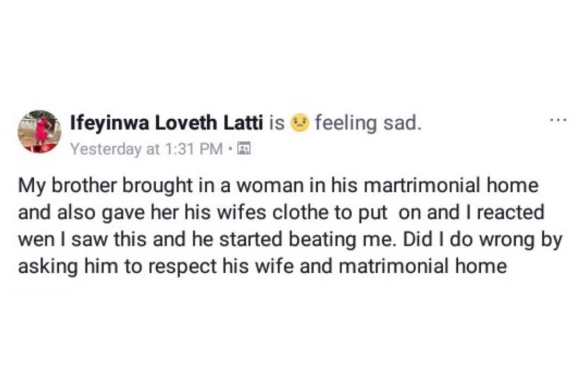Click the 'Yesterday at 1:31 PM' timestamp

click(146, 149)
